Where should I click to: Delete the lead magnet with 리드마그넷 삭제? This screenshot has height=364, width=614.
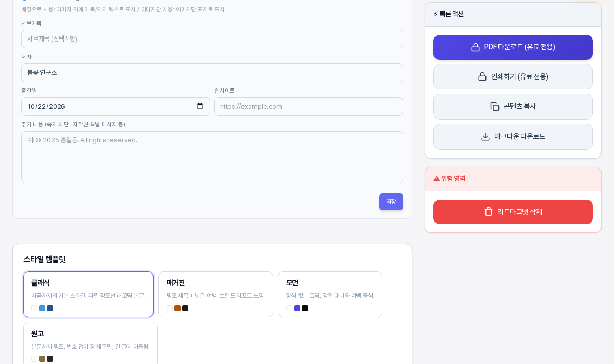click(513, 212)
